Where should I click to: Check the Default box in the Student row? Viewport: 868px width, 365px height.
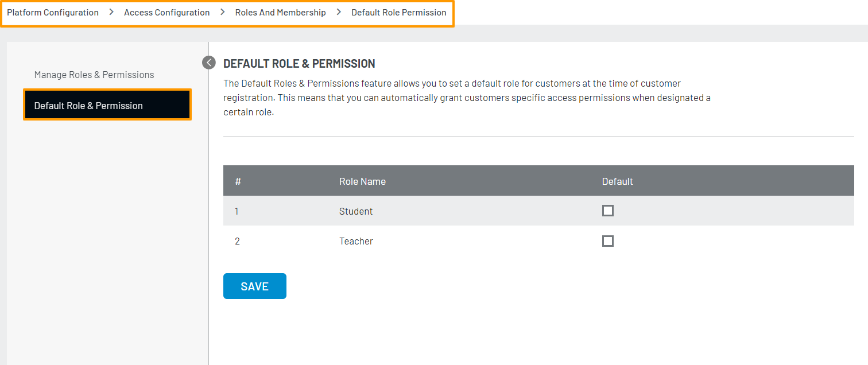pyautogui.click(x=607, y=211)
